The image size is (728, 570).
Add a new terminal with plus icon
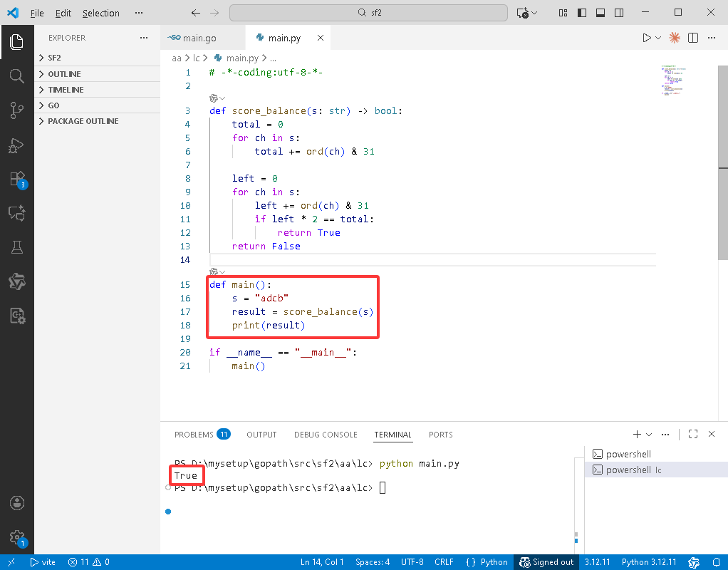637,435
